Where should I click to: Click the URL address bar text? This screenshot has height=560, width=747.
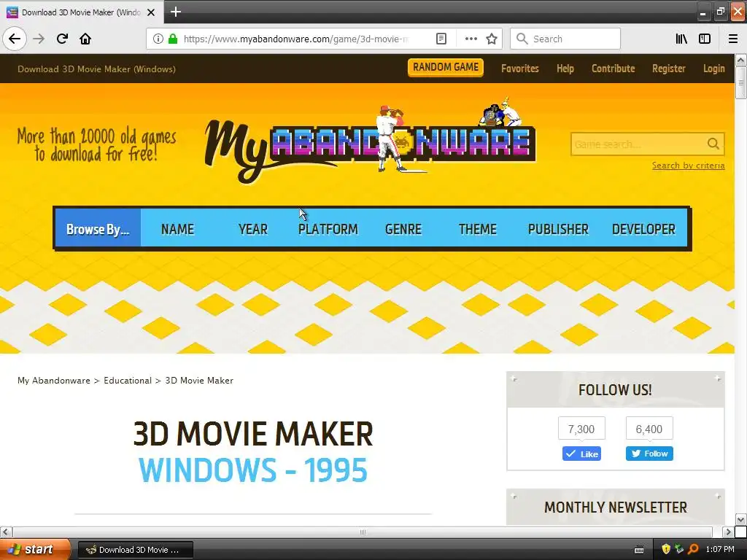(x=295, y=39)
